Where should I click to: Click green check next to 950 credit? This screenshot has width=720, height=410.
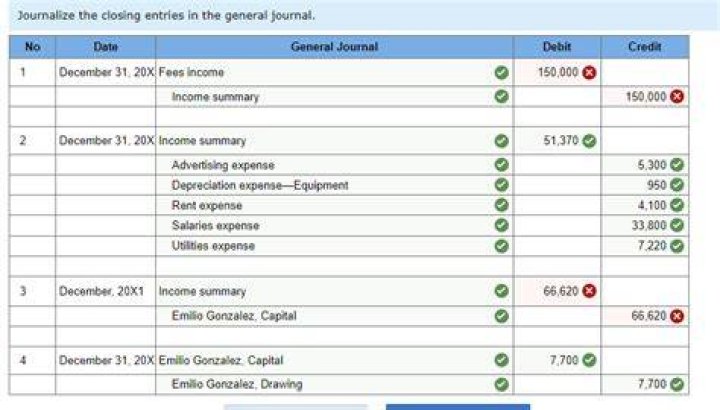(x=677, y=185)
